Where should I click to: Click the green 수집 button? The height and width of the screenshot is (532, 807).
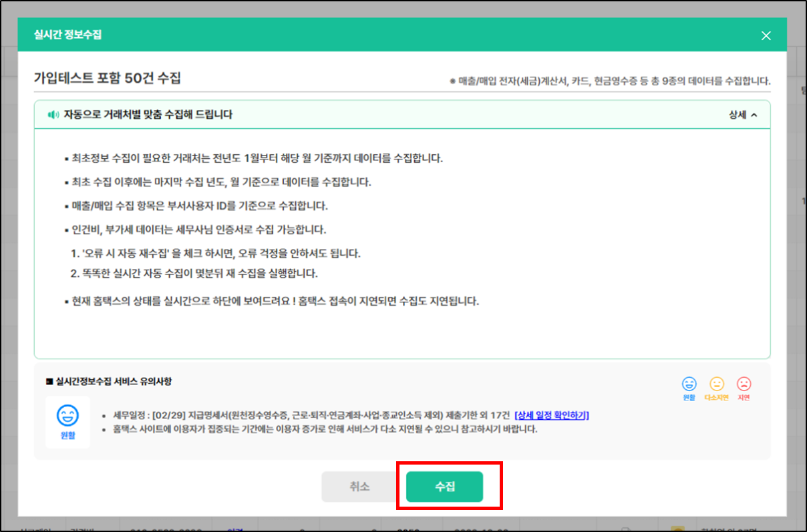(444, 487)
